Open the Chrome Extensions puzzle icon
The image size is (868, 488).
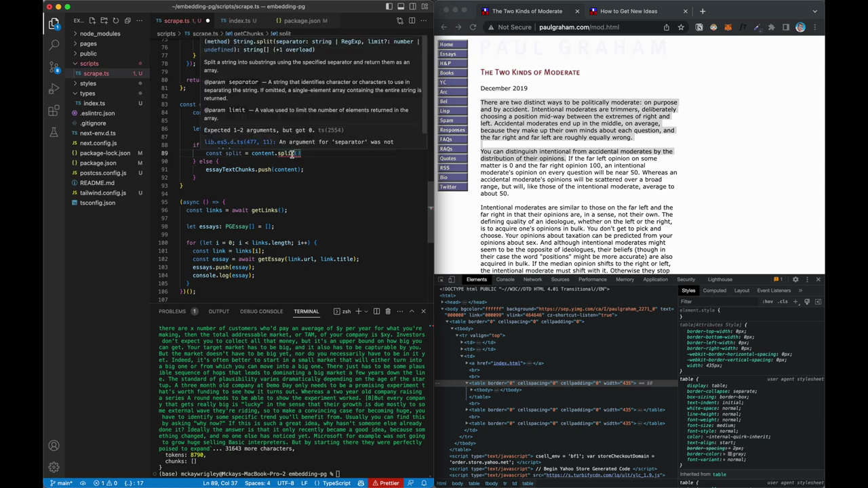(771, 27)
